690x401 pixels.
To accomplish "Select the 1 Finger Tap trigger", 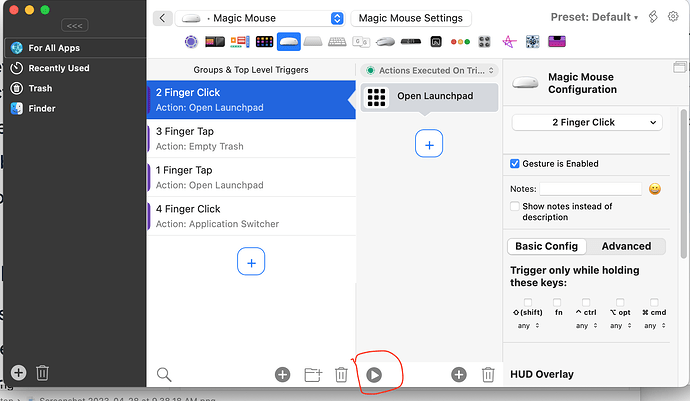I will coord(251,177).
